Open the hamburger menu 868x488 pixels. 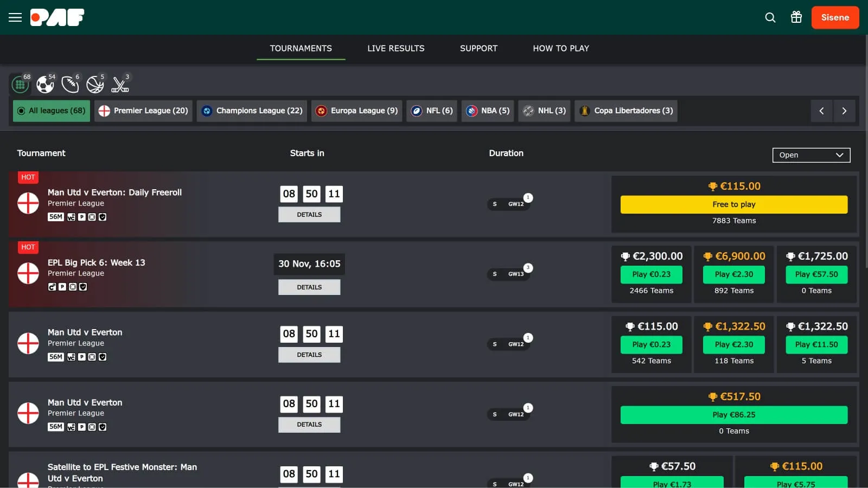[15, 17]
